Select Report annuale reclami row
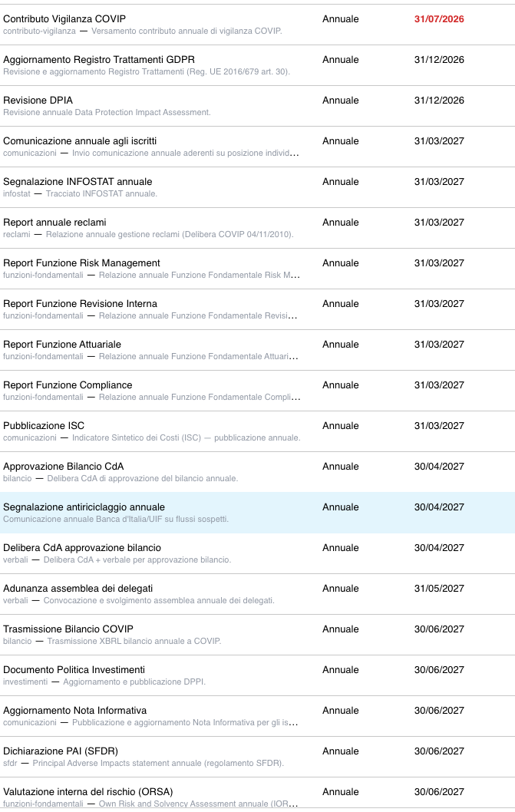The image size is (515, 812). [x=258, y=228]
